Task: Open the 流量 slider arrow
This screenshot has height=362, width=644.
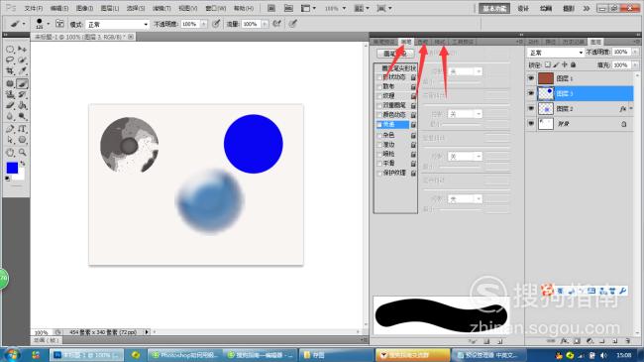Action: 265,24
